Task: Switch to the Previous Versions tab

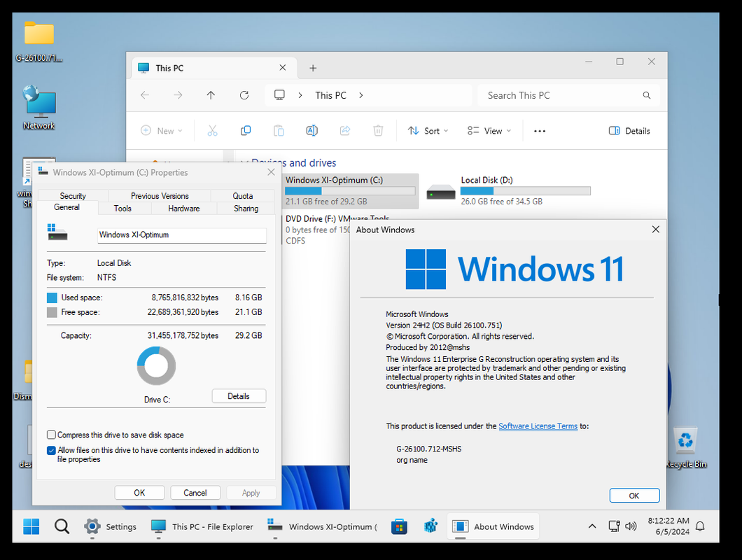Action: point(160,196)
